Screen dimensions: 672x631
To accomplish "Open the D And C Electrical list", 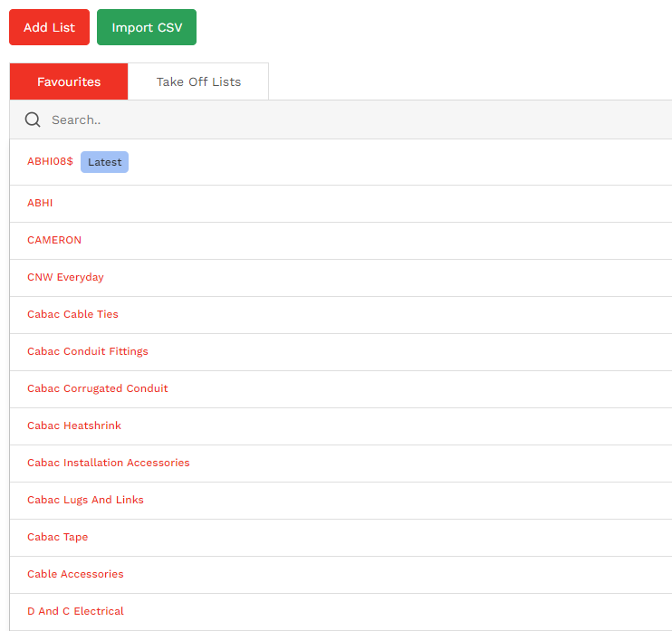I will [x=75, y=611].
